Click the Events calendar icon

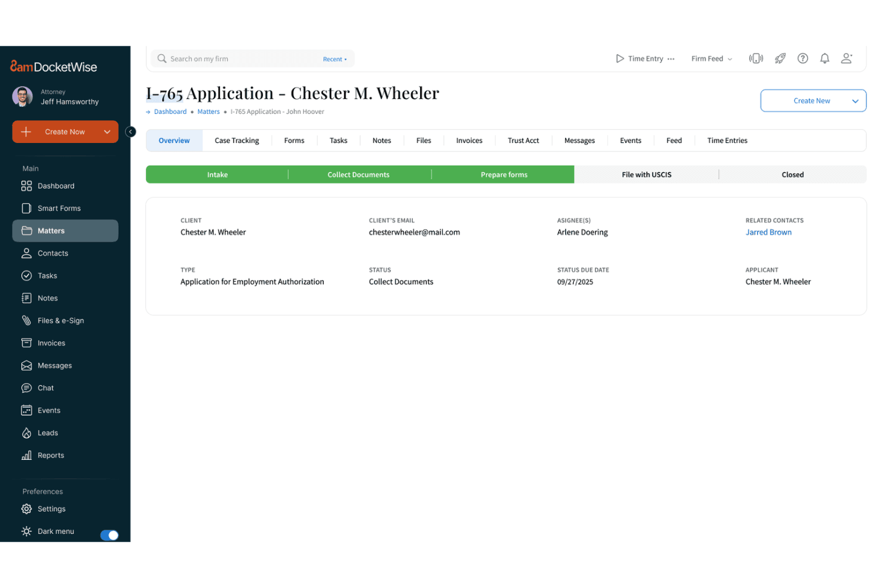tap(26, 410)
